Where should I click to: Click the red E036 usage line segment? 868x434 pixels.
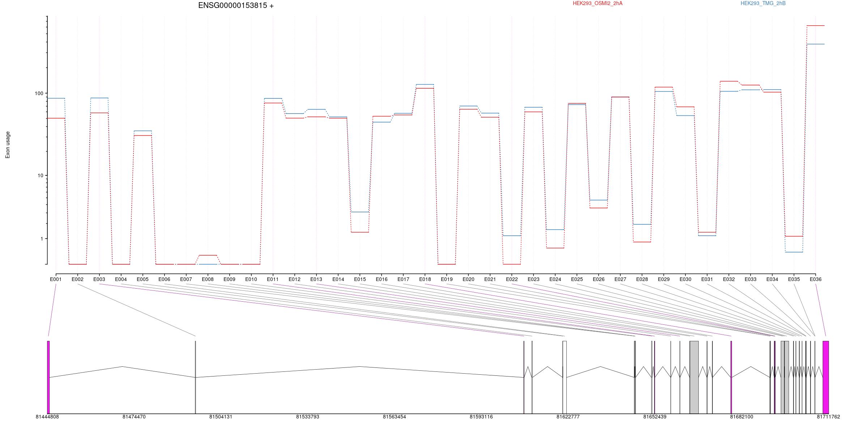click(816, 26)
